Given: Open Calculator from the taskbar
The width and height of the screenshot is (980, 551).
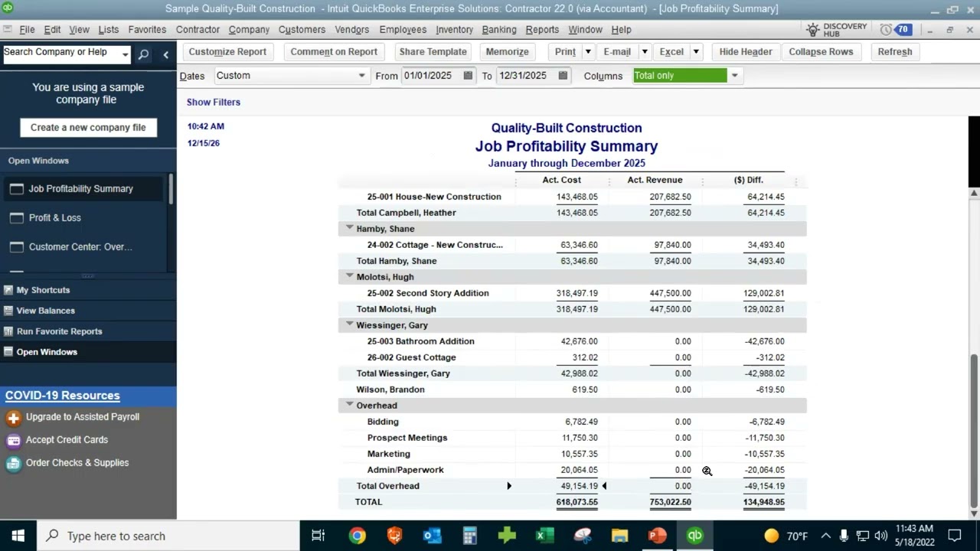Looking at the screenshot, I should pos(469,536).
